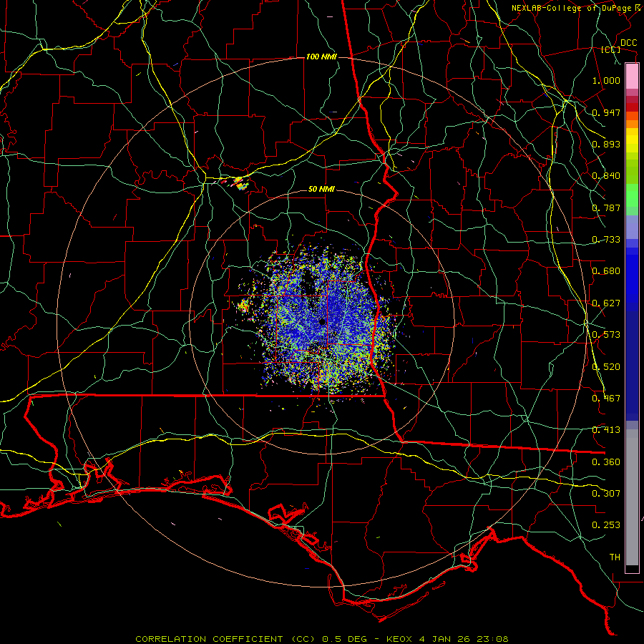Screen dimensions: 644x644
Task: Click the 0.947 legend value
Action: pos(606,112)
